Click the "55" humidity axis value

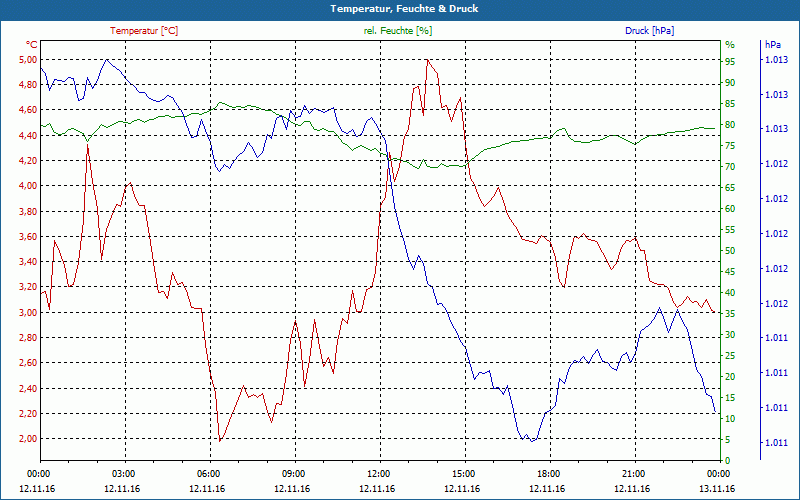[x=730, y=230]
